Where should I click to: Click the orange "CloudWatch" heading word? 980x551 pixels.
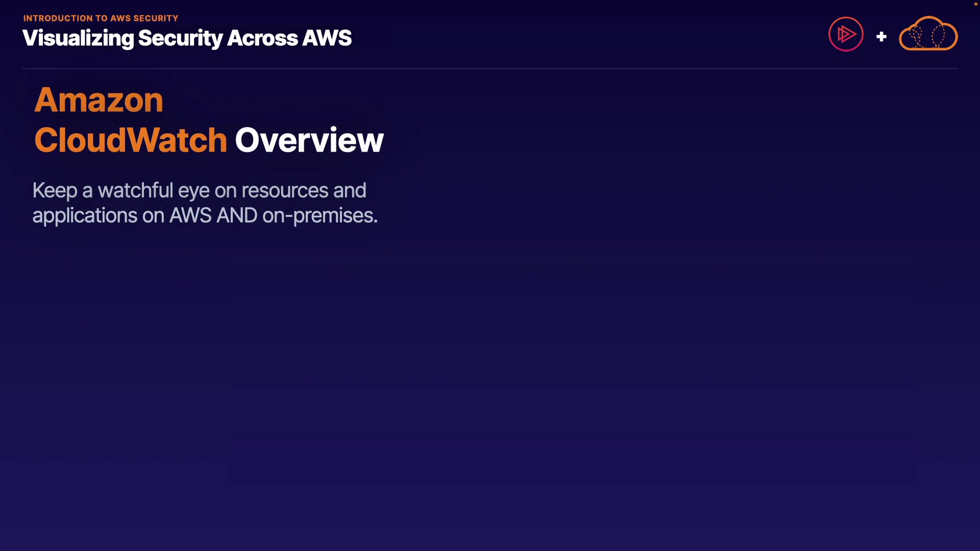131,140
